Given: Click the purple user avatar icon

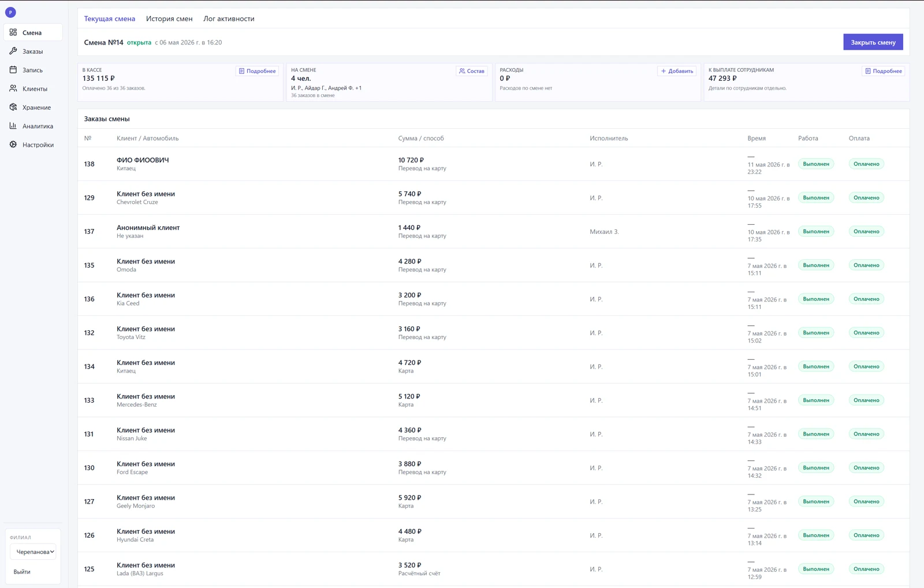Looking at the screenshot, I should [x=10, y=12].
